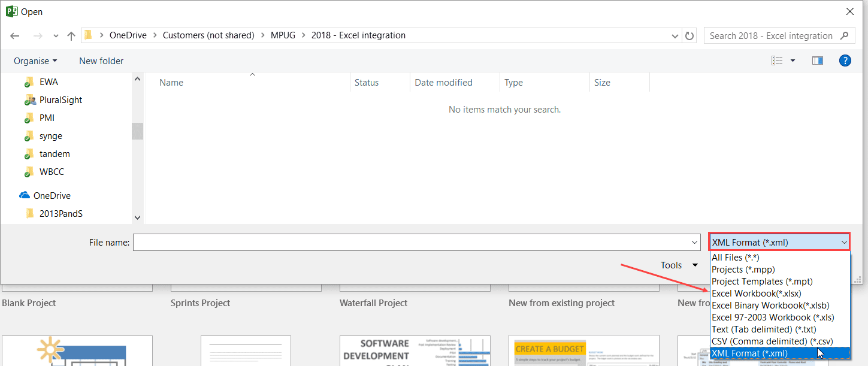Sort by Name column
Screen dimensions: 868x366
171,83
